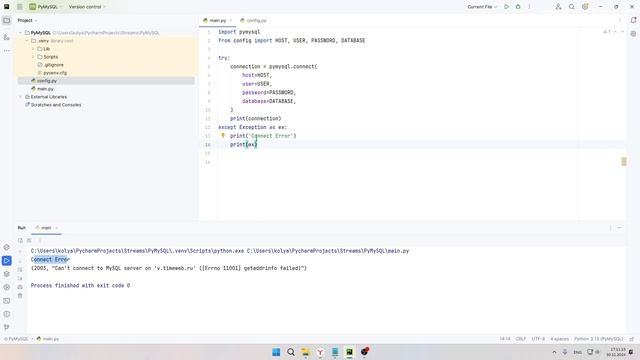Open Run panel options vertical dots
The height and width of the screenshot is (360, 640).
[x=611, y=228]
